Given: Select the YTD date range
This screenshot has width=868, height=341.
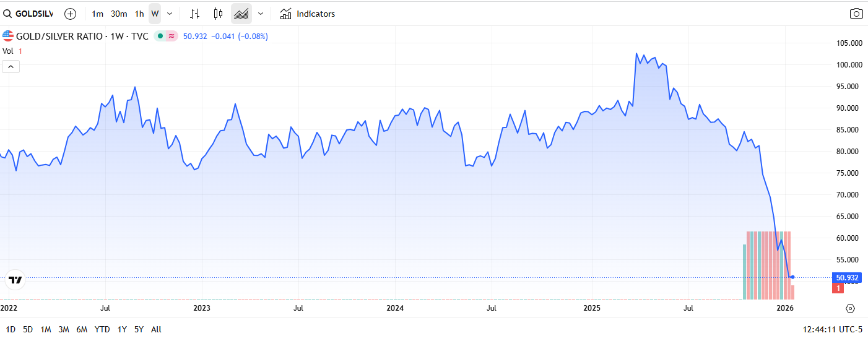Looking at the screenshot, I should coord(103,329).
